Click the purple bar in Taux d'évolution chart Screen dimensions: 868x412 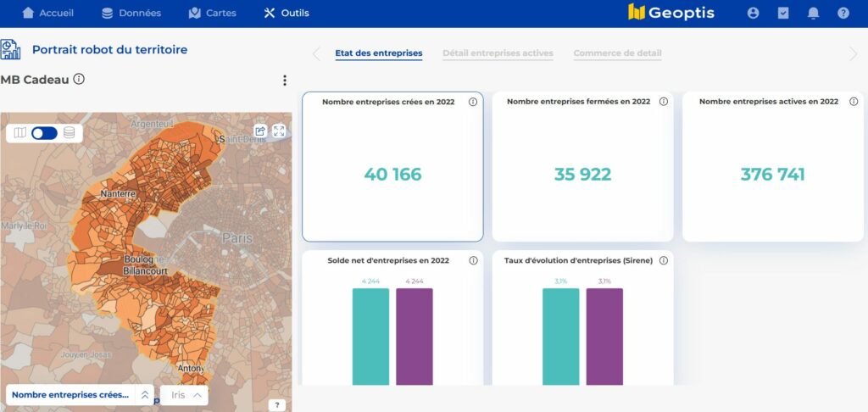[604, 337]
